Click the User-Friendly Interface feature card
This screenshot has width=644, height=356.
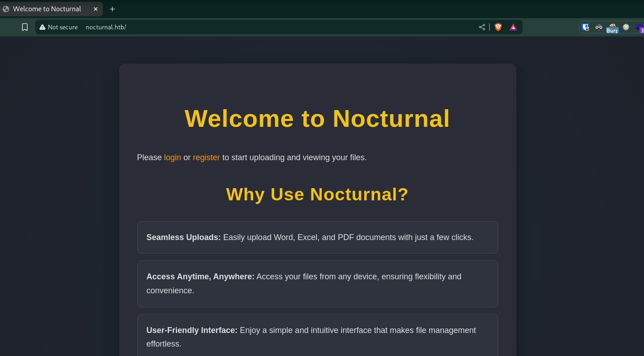[317, 335]
